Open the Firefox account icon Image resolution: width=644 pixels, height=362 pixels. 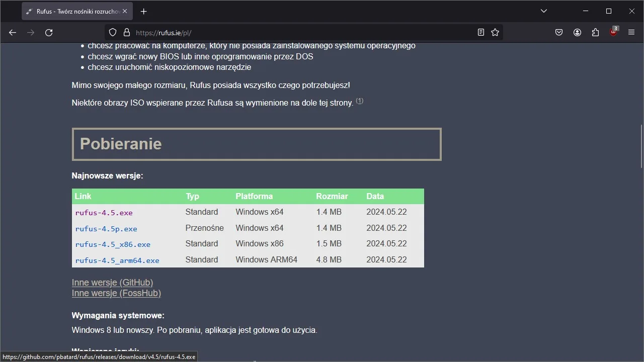pos(577,32)
